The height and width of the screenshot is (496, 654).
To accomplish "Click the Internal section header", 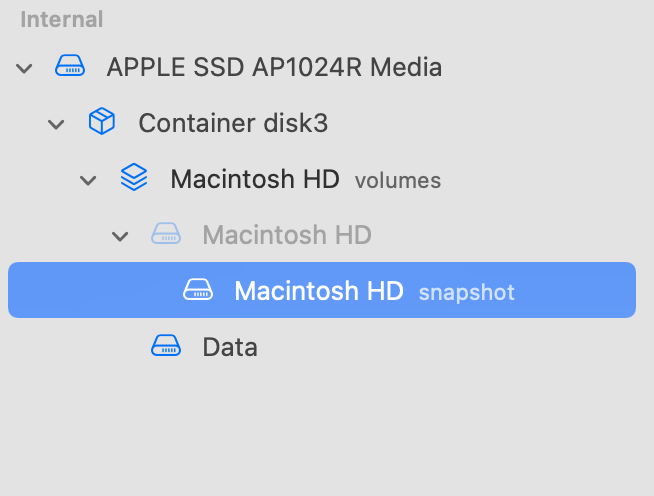I will 62,19.
